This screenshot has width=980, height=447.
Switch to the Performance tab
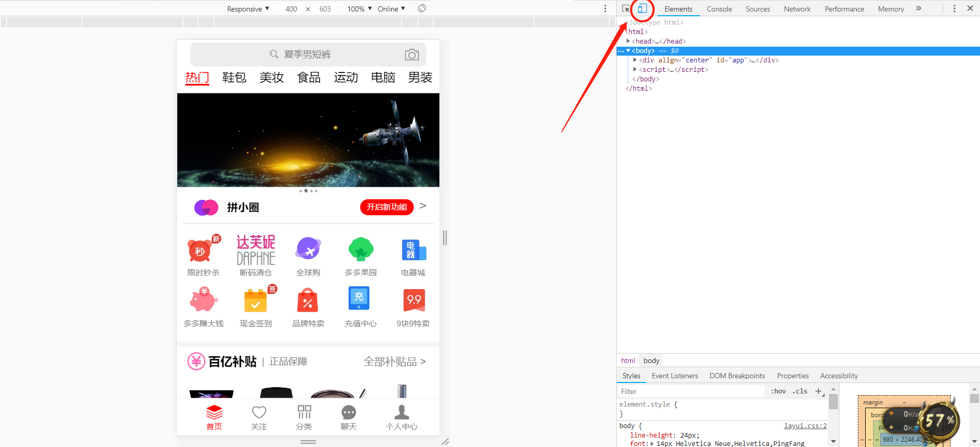click(844, 9)
